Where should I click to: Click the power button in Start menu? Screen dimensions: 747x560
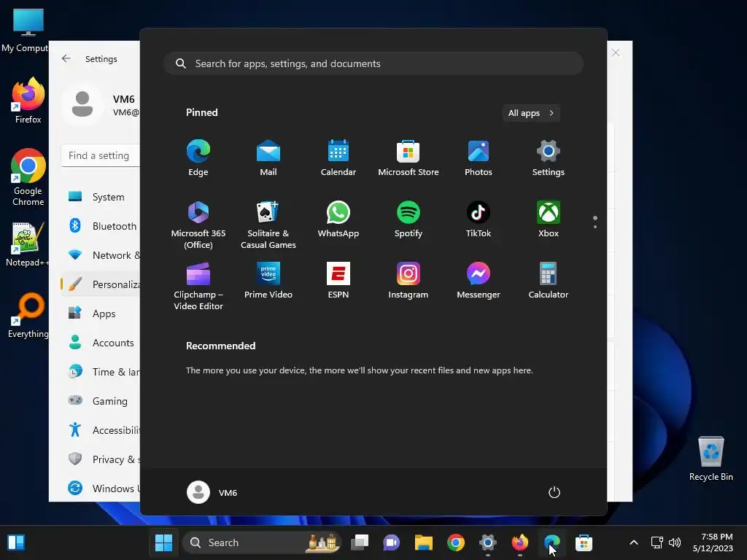(554, 492)
